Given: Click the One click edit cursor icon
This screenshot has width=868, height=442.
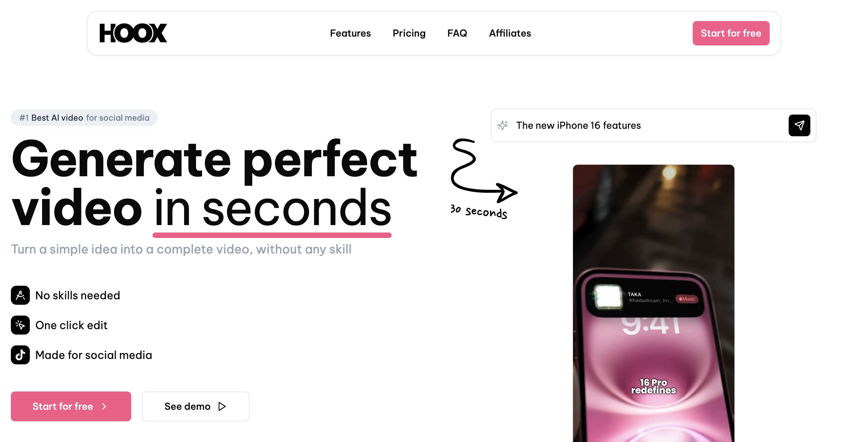Looking at the screenshot, I should [x=20, y=325].
